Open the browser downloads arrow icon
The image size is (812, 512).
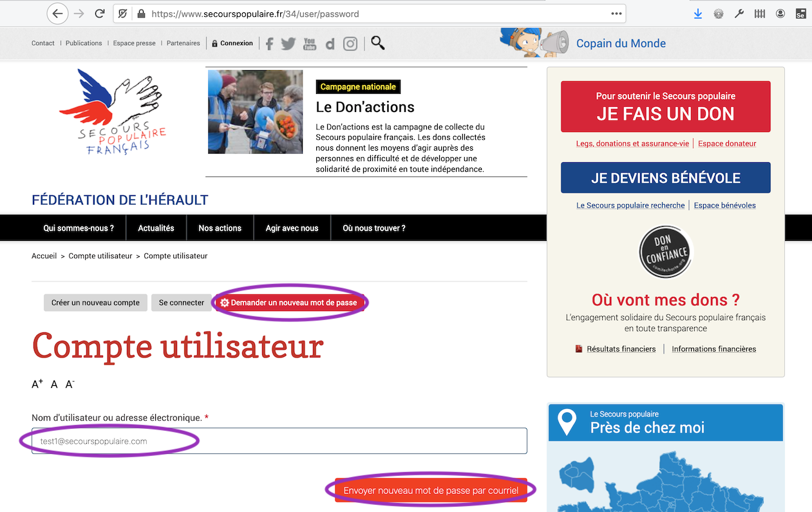point(698,14)
